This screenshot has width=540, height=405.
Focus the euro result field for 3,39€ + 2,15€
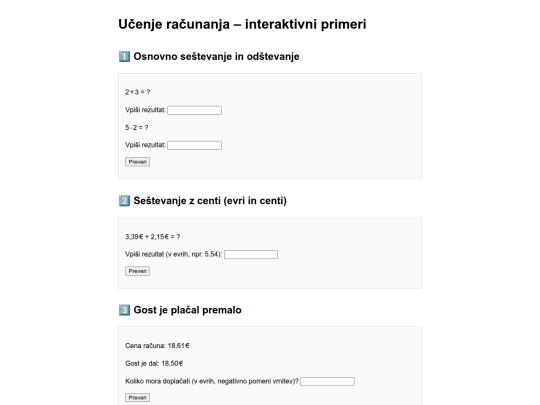251,255
